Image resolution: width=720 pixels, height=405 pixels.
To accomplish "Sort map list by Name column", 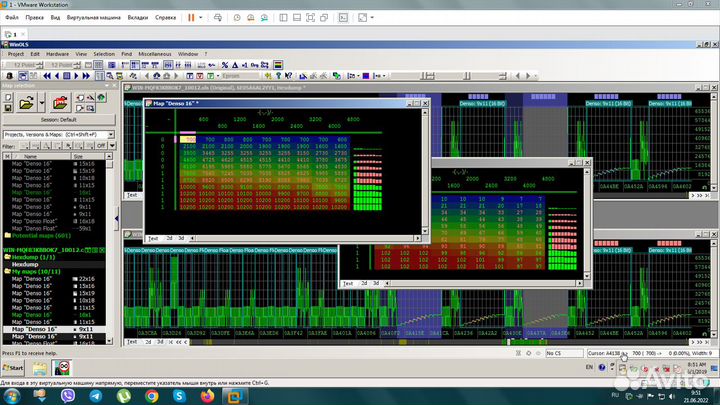I will (41, 156).
